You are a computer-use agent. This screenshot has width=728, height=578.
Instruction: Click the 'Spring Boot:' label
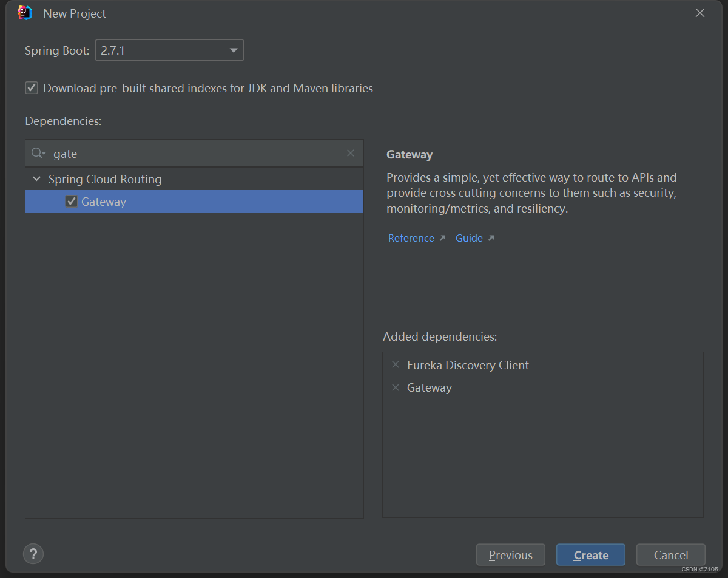pos(57,50)
